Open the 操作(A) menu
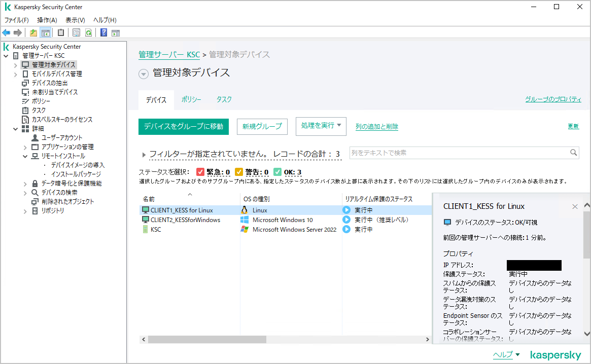 pyautogui.click(x=47, y=20)
